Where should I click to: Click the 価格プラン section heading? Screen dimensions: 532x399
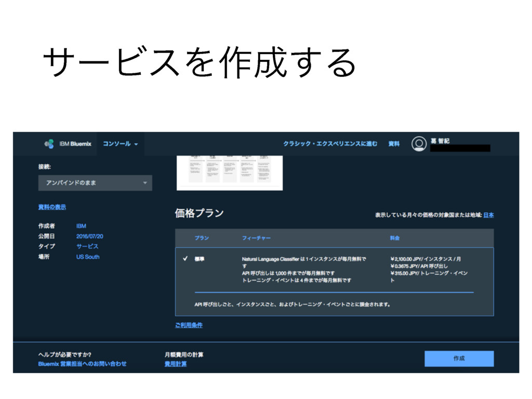199,213
